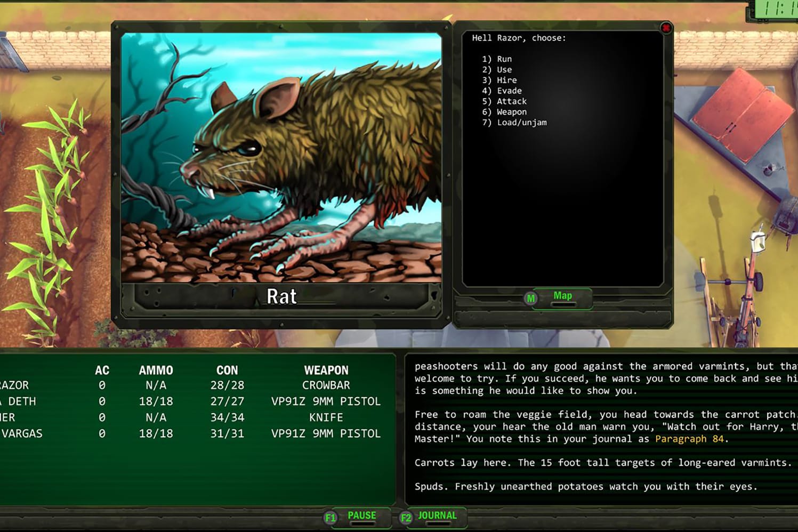
Task: Select the KNIFE weapon entry
Action: (326, 417)
